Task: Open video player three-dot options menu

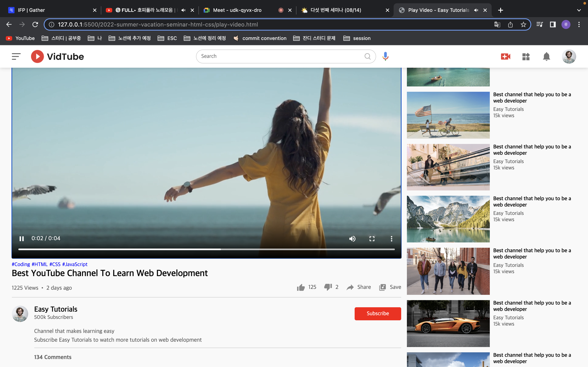Action: tap(391, 239)
